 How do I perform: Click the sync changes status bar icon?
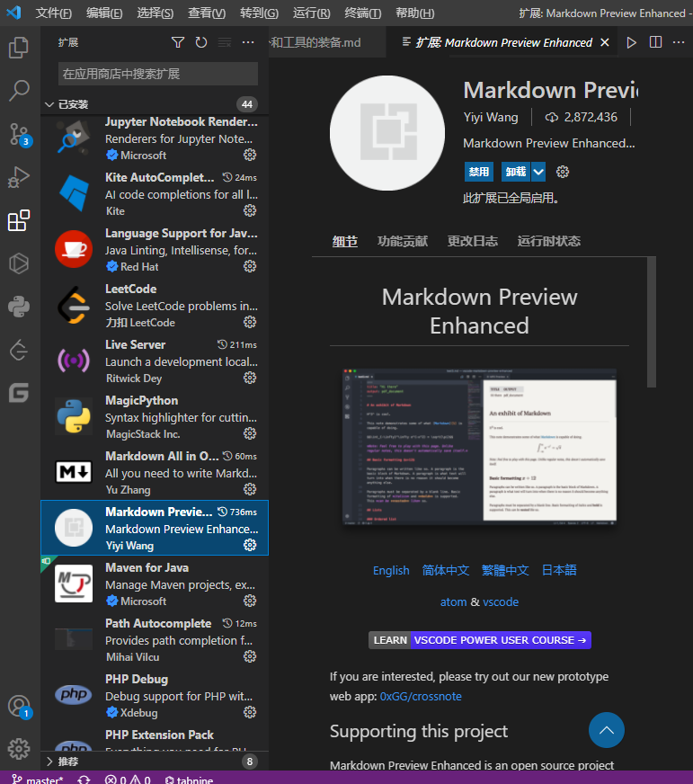click(x=84, y=780)
